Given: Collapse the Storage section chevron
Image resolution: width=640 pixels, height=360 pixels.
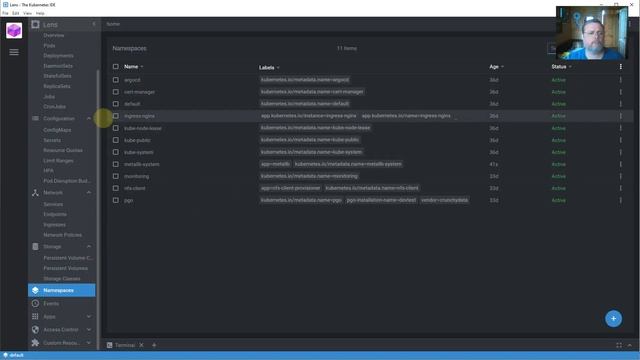Looking at the screenshot, I should (x=89, y=247).
